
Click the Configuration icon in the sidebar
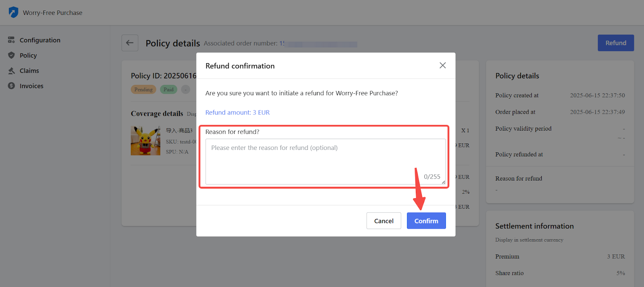pyautogui.click(x=11, y=40)
